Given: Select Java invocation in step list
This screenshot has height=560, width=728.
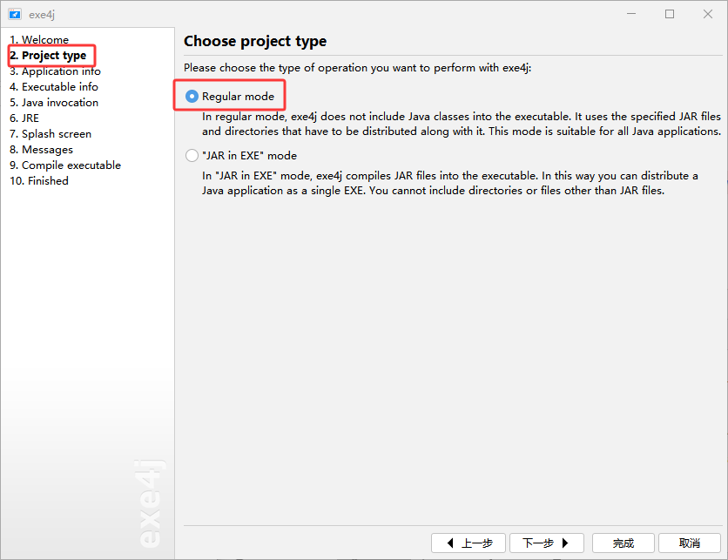Looking at the screenshot, I should click(x=54, y=102).
